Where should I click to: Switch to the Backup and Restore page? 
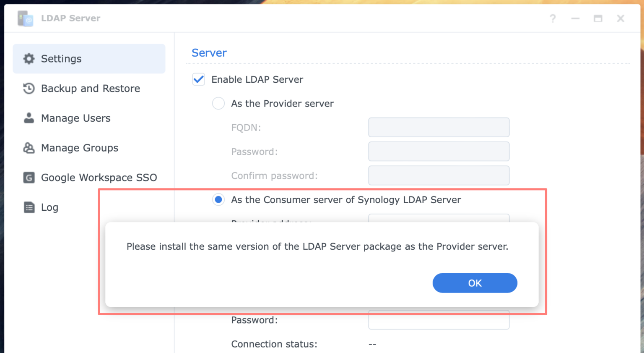(x=90, y=89)
